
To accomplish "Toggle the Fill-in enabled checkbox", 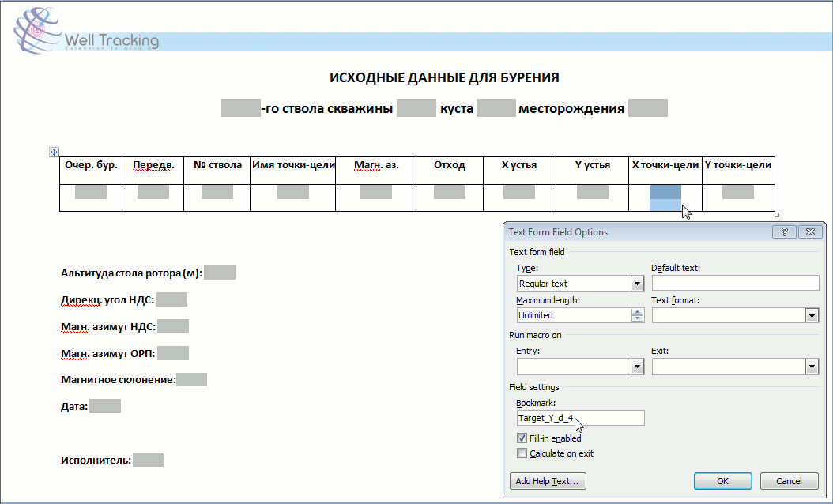I will [522, 438].
